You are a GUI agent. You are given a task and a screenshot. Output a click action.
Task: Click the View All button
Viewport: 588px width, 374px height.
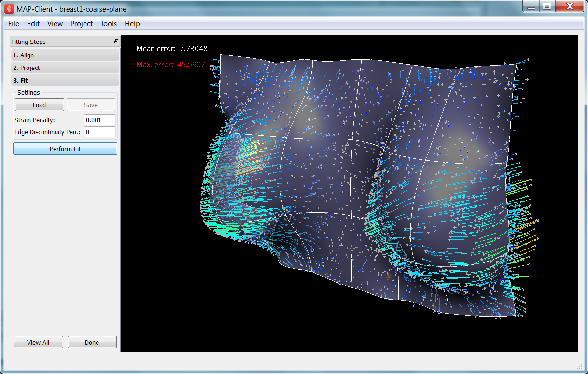[38, 342]
